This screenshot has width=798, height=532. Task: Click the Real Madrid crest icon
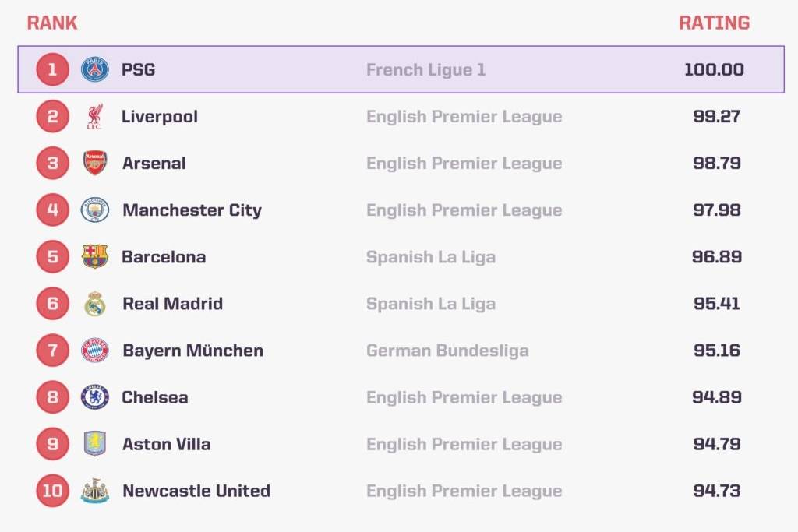tap(95, 304)
